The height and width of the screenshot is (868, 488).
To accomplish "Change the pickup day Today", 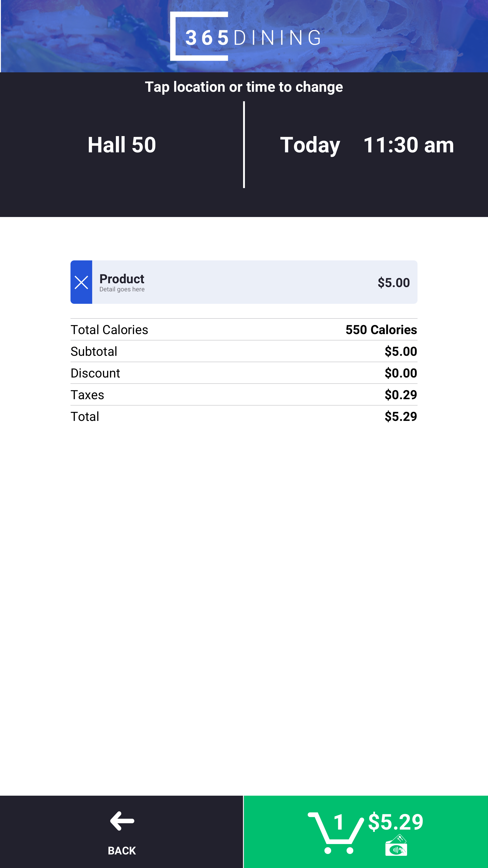I will coord(310,145).
